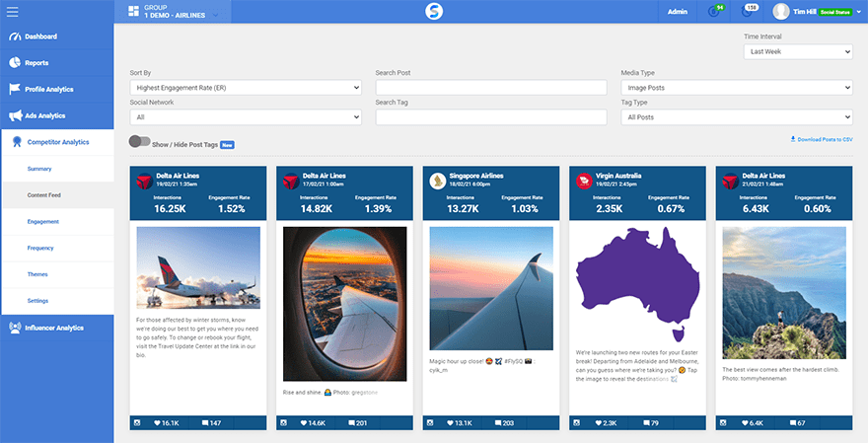Open the mountain cliff view photo
The height and width of the screenshot is (443, 868).
(x=784, y=292)
